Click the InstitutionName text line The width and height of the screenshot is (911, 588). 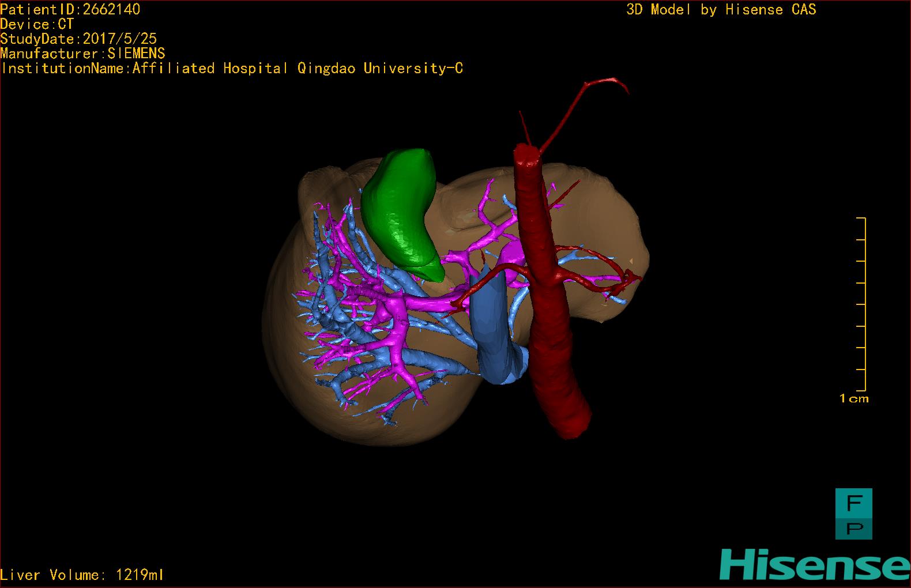(x=232, y=69)
